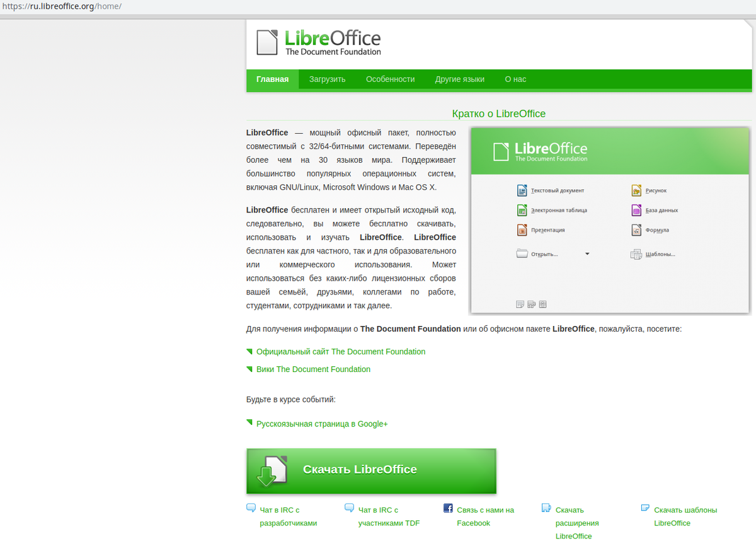
Task: Click the Facebook icon
Action: click(x=448, y=508)
